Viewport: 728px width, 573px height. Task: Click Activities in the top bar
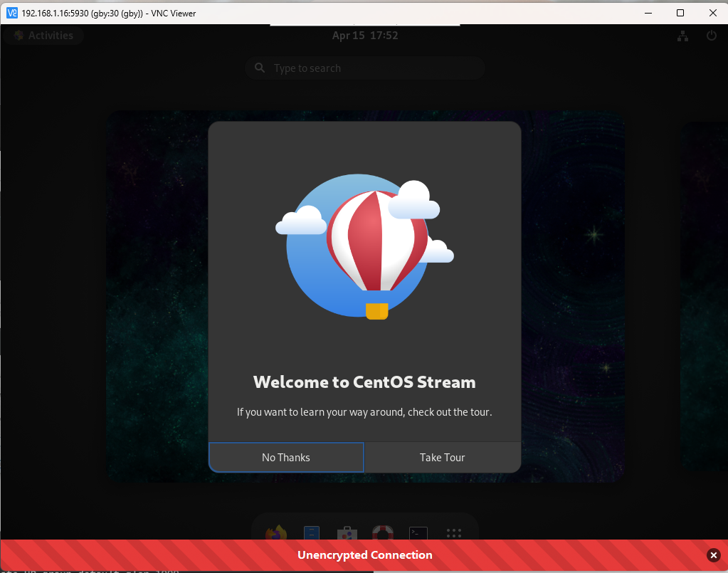point(43,35)
